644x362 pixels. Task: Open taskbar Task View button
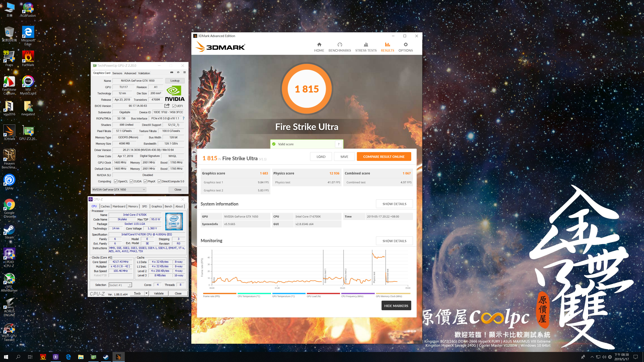(x=30, y=357)
